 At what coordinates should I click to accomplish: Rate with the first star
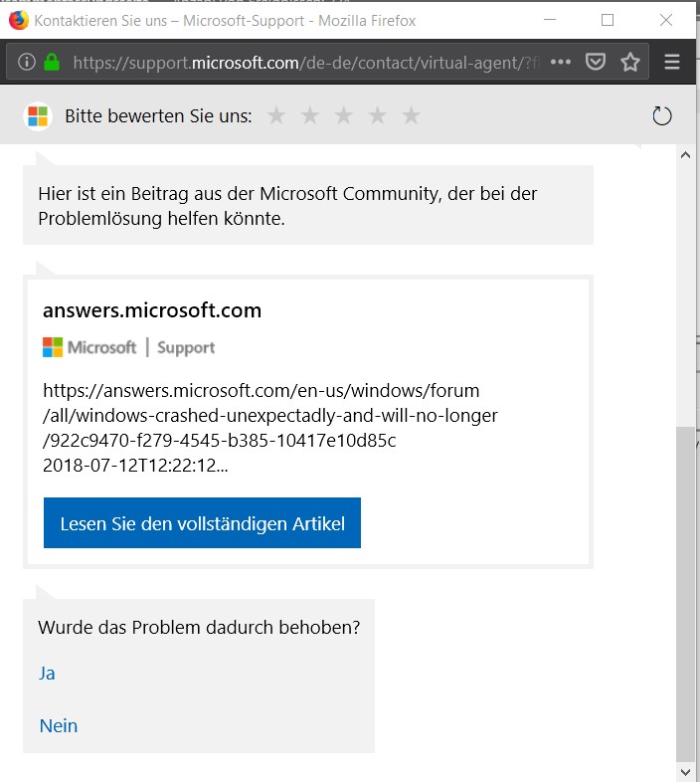click(x=276, y=115)
